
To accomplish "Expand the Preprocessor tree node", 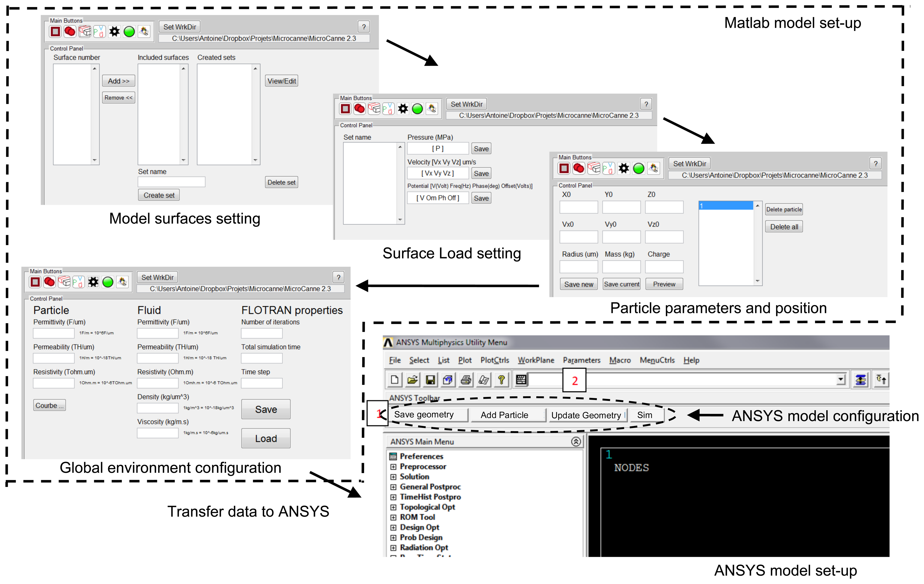I will click(x=393, y=467).
